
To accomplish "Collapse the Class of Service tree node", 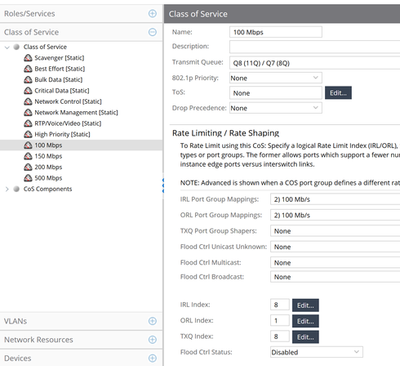I will 7,47.
